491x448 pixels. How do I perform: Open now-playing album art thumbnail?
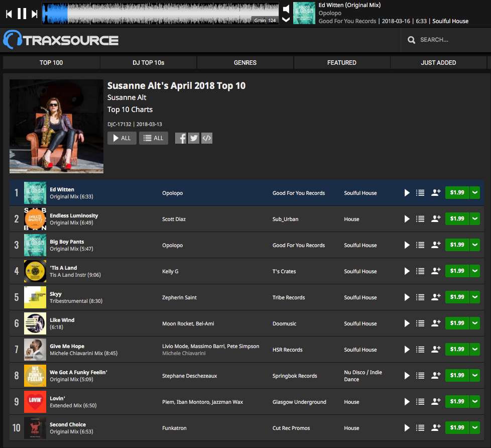pyautogui.click(x=304, y=13)
